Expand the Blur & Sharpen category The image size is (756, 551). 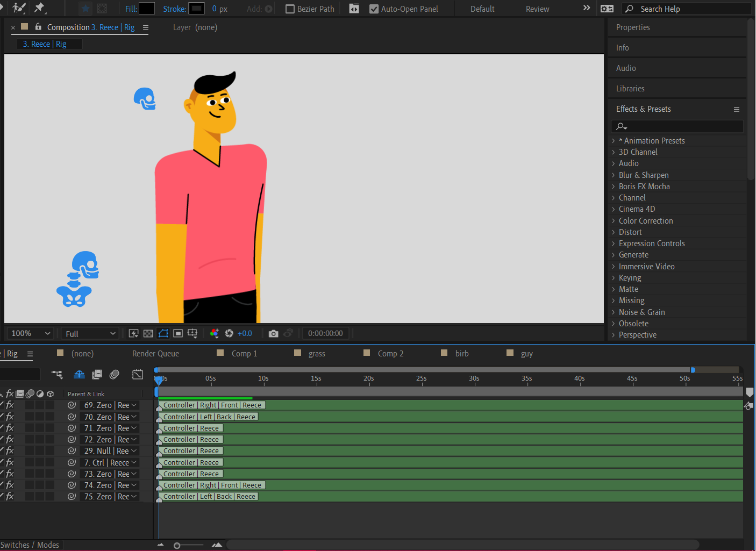pos(613,175)
